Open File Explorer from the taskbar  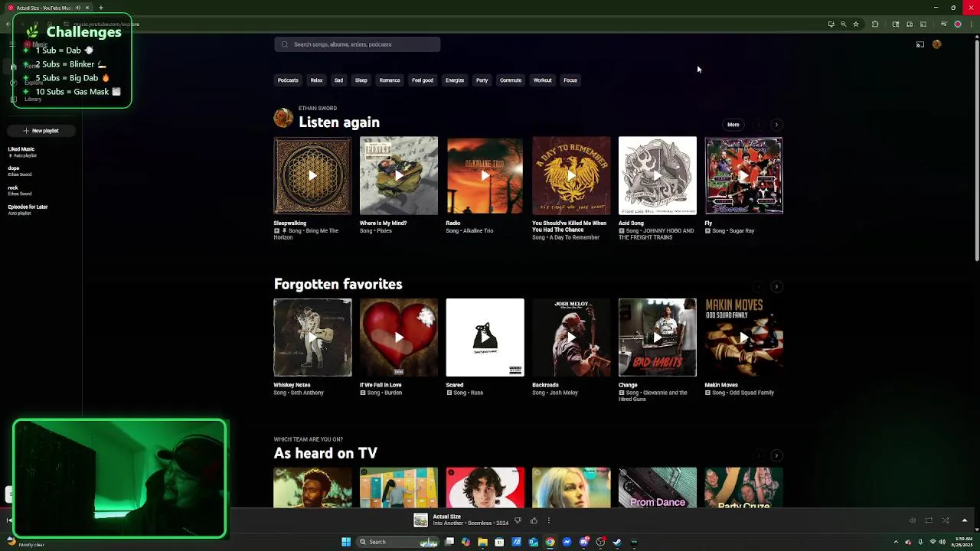482,542
